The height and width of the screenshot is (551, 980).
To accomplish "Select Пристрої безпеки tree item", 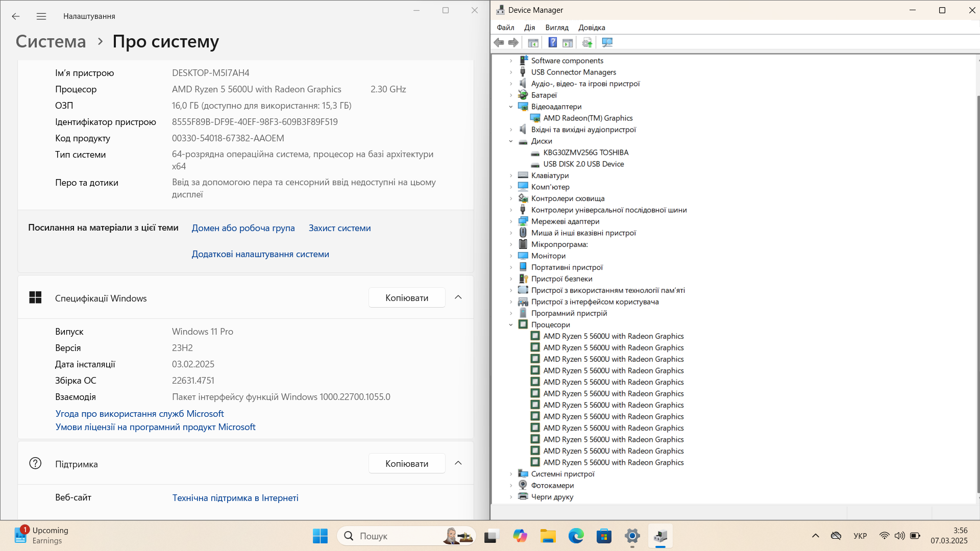I will (561, 279).
